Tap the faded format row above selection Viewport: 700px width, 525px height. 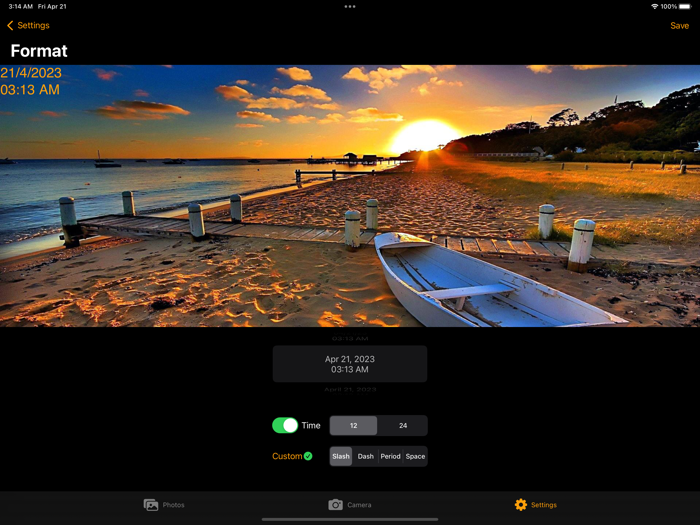click(350, 338)
